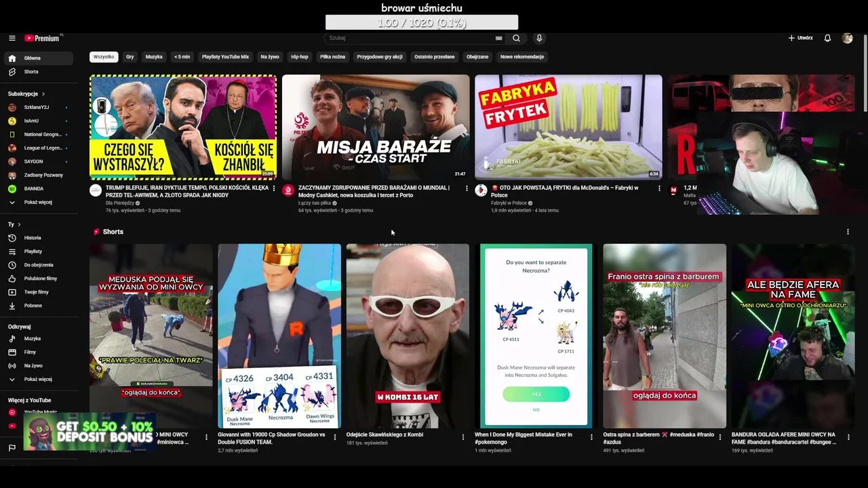Screen dimensions: 868x488
Task: Open Do obejrzenia watch later
Action: point(38,265)
